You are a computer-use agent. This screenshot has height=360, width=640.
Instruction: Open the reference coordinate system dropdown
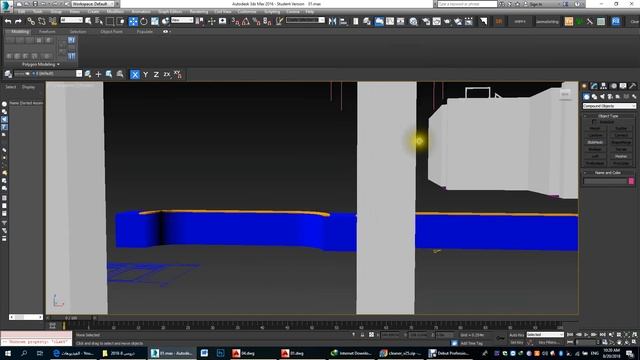(182, 20)
